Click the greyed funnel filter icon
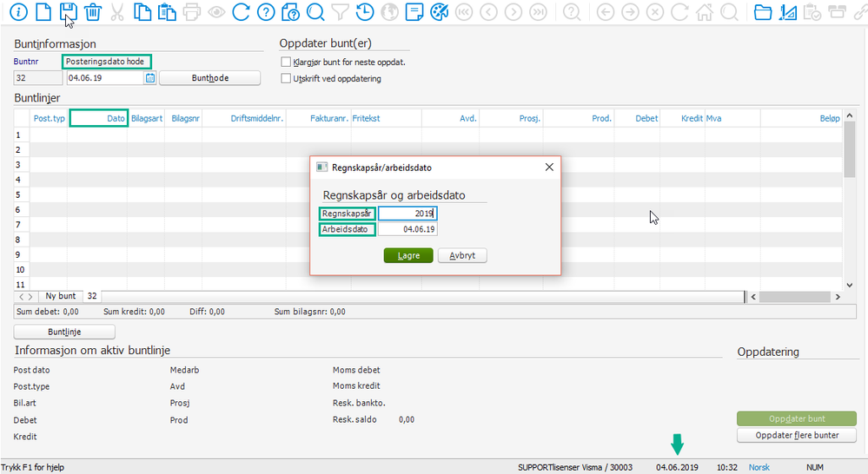Screen dimensions: 868x474 coord(340,11)
